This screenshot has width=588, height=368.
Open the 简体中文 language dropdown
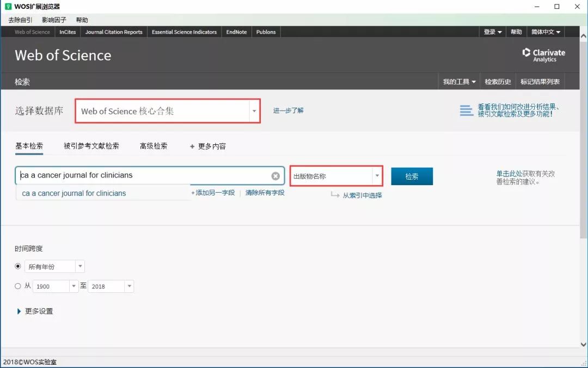coord(546,32)
